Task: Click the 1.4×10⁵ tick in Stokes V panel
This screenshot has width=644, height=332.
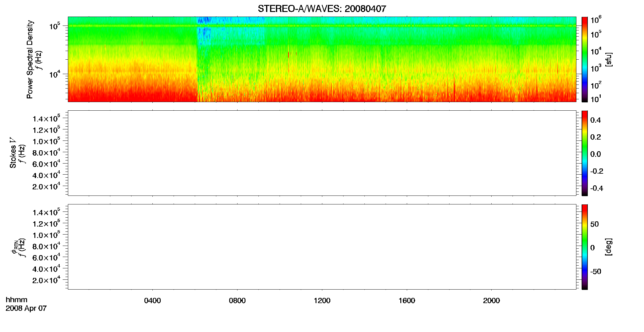Action: coord(46,118)
